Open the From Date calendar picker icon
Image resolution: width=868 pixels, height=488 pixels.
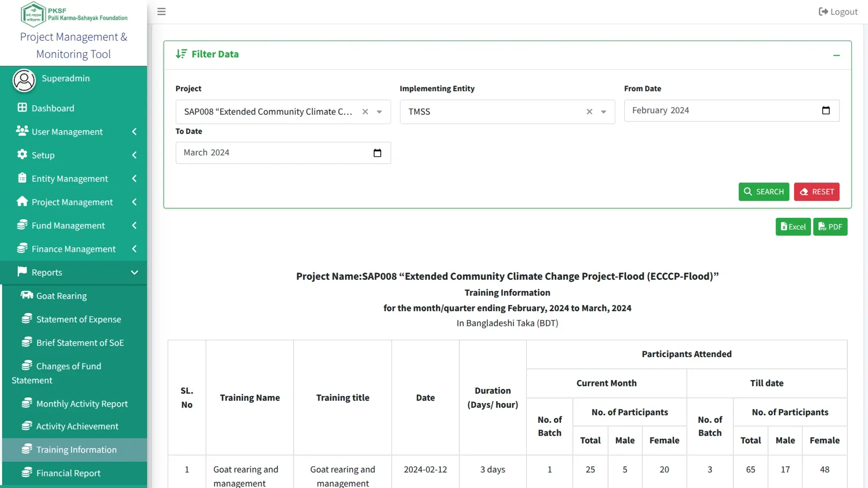(826, 111)
